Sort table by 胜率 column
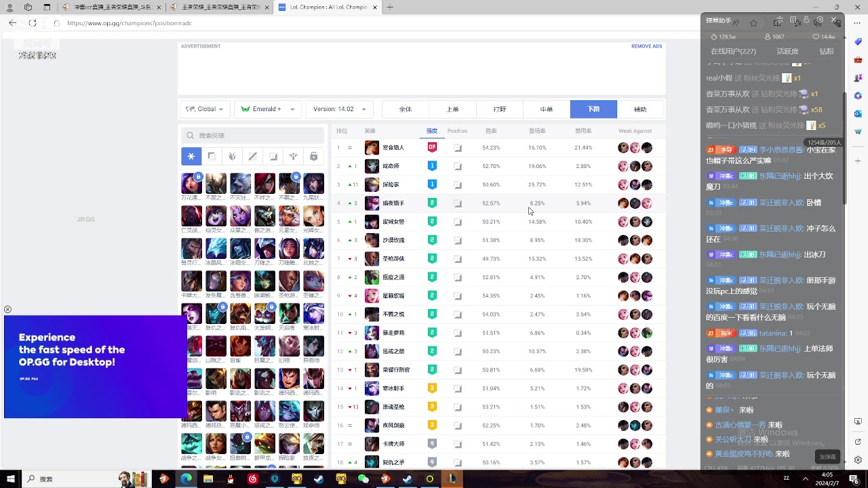868x488 pixels. (x=491, y=131)
